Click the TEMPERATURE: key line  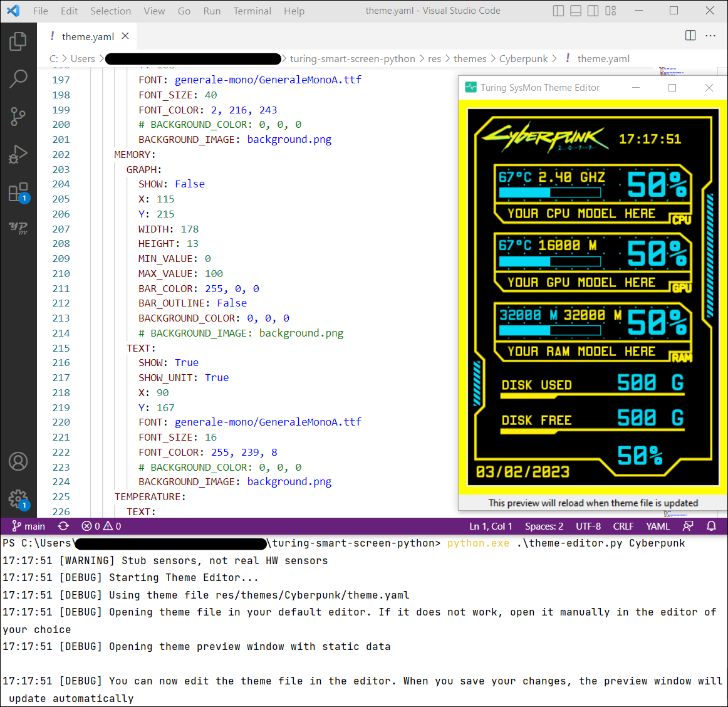click(150, 496)
